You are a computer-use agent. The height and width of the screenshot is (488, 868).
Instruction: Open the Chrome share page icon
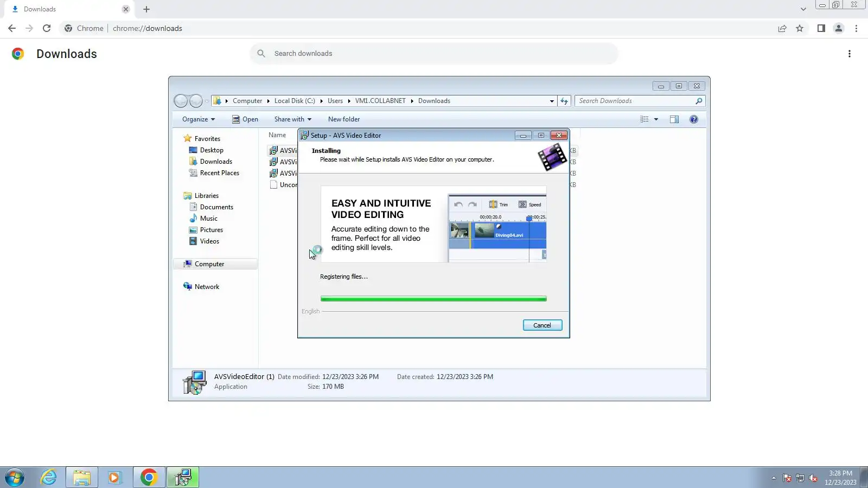click(782, 28)
